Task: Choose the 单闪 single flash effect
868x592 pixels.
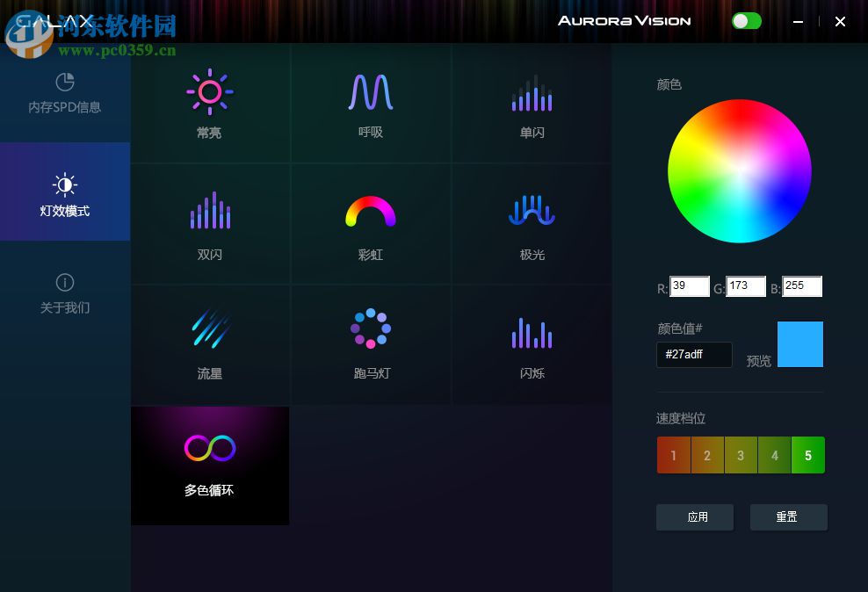Action: pos(532,103)
